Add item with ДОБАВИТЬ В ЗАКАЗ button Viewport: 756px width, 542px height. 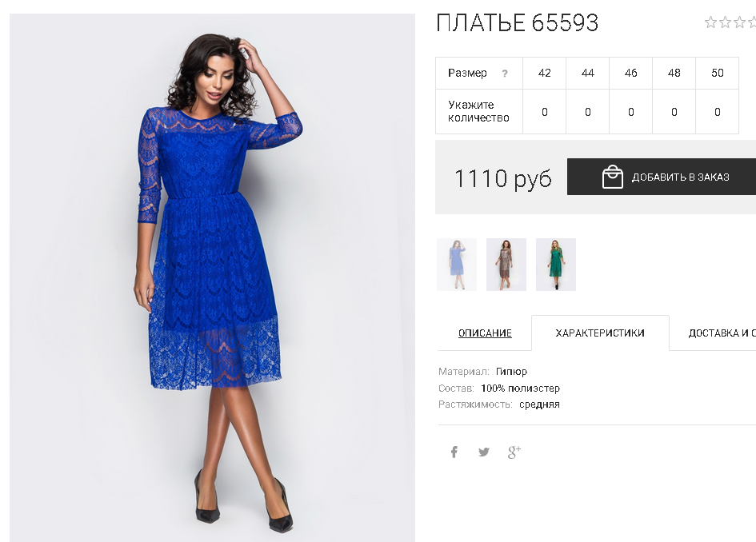(x=662, y=177)
